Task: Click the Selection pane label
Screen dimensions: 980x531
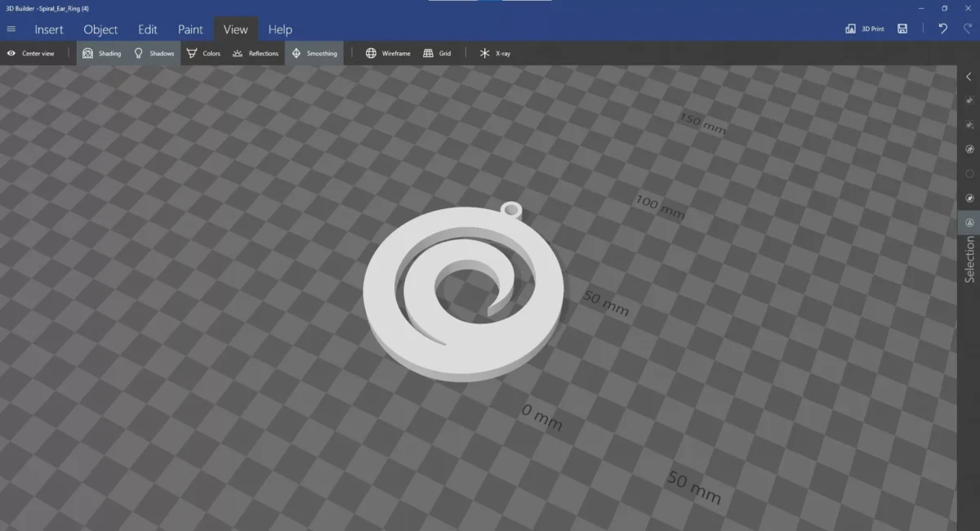Action: pyautogui.click(x=969, y=260)
